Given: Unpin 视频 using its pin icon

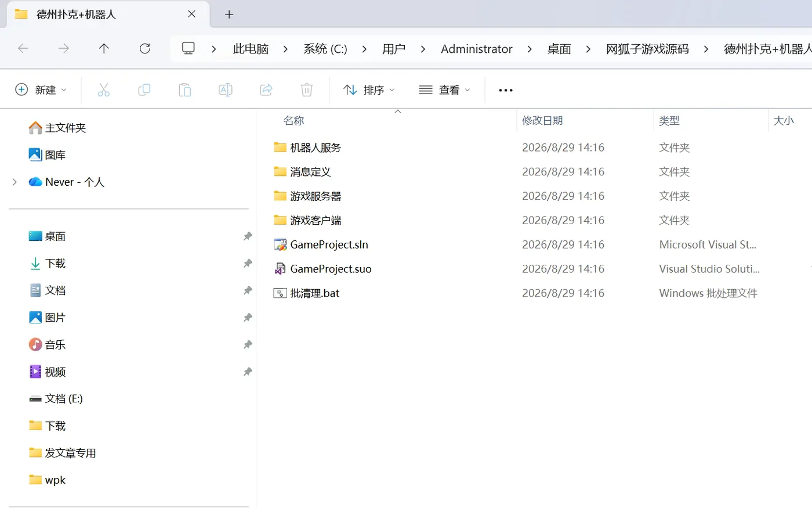Looking at the screenshot, I should coord(248,372).
